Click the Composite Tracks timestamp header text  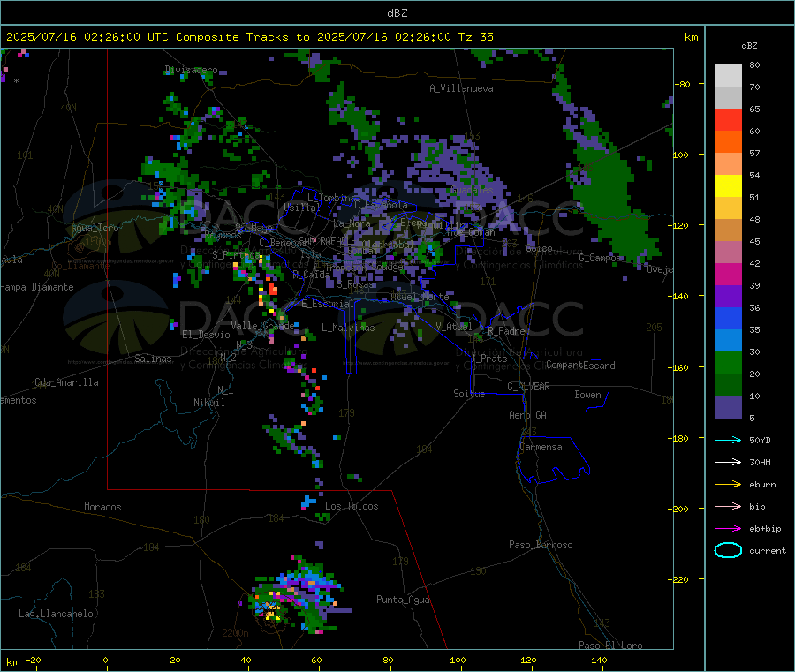pyautogui.click(x=250, y=36)
